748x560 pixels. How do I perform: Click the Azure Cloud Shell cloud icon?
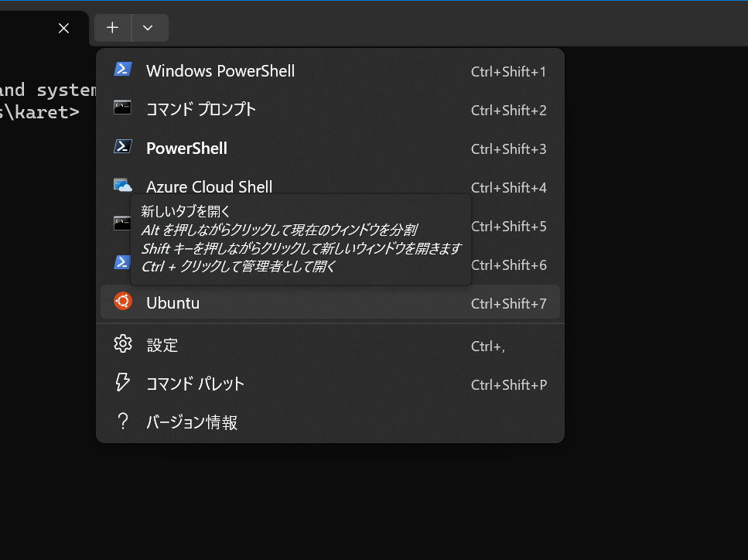[122, 185]
